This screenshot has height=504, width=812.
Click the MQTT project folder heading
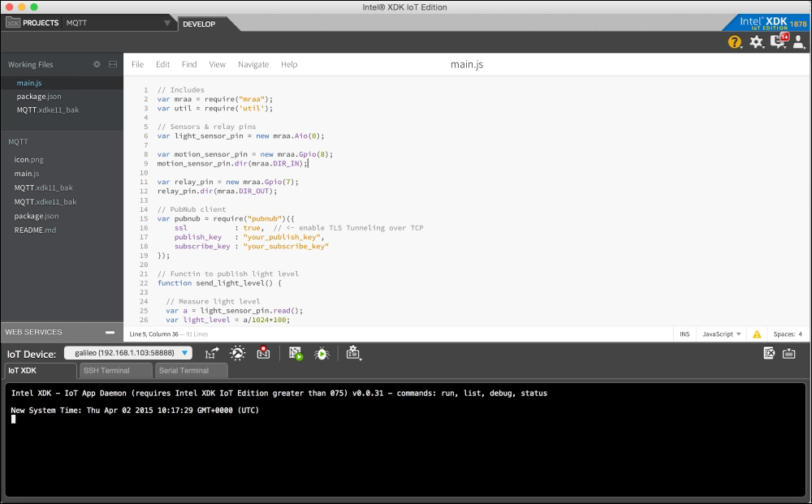pyautogui.click(x=18, y=142)
